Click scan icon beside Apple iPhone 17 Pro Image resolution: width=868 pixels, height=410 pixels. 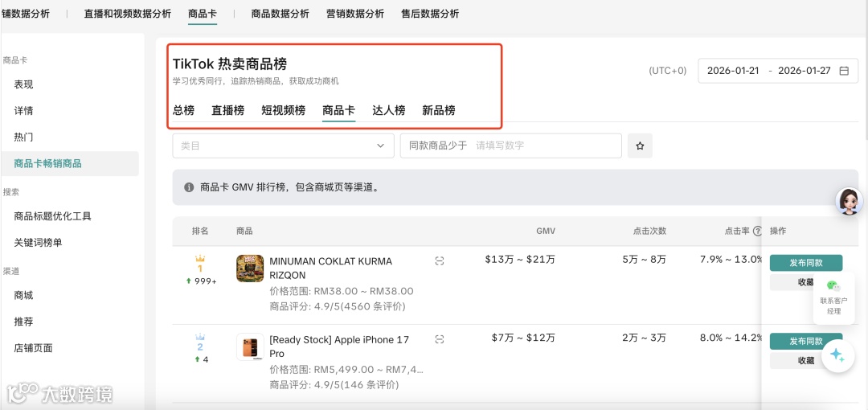click(440, 339)
